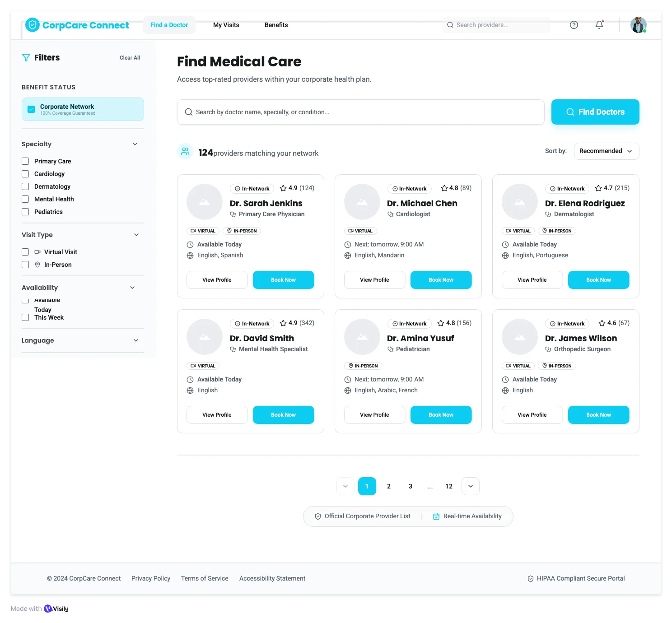The height and width of the screenshot is (623, 672).
Task: Open the Privacy Policy link
Action: point(150,578)
